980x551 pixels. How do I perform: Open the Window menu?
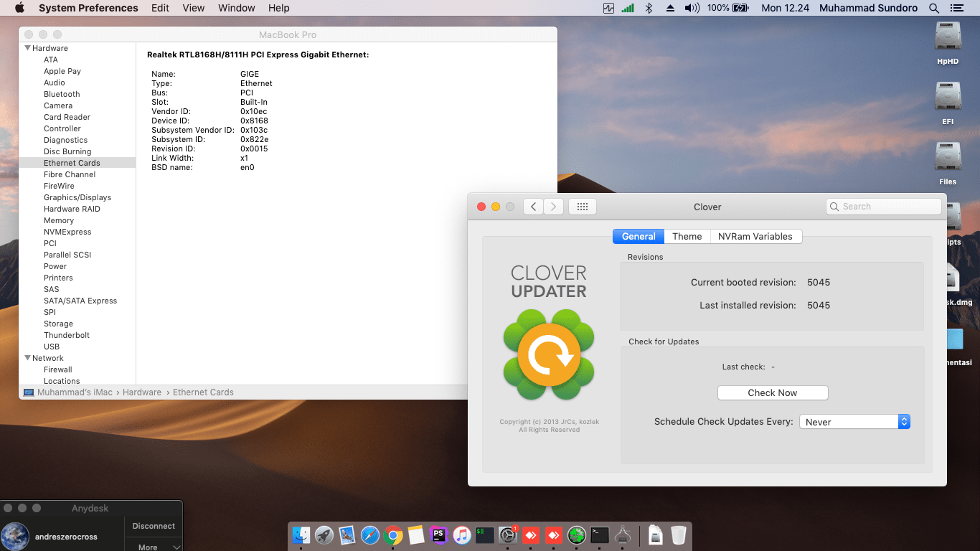tap(237, 8)
